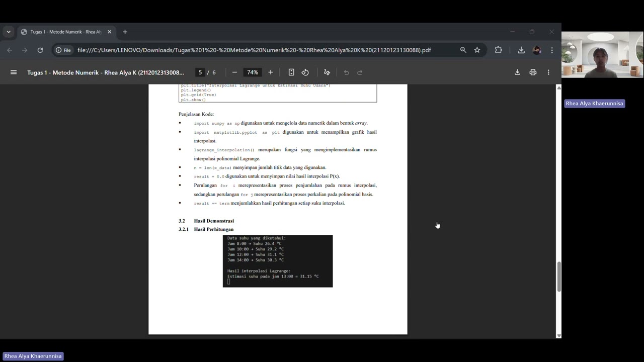Print the PDF document
The height and width of the screenshot is (362, 644).
coord(533,72)
